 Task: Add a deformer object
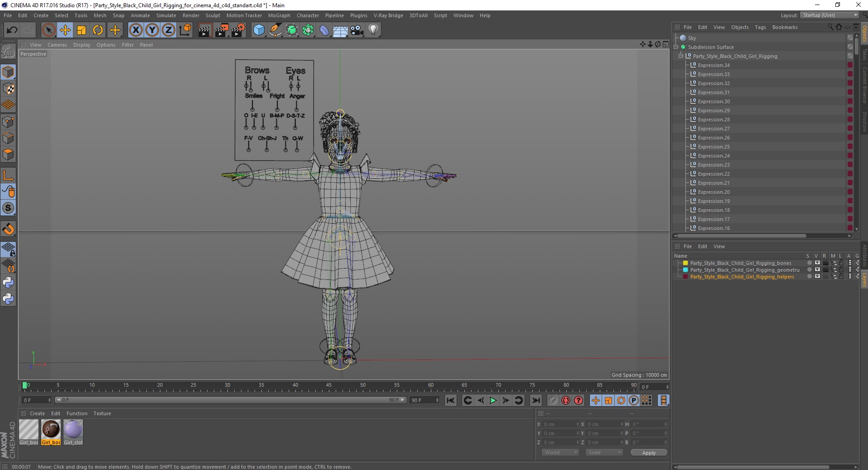pyautogui.click(x=324, y=30)
